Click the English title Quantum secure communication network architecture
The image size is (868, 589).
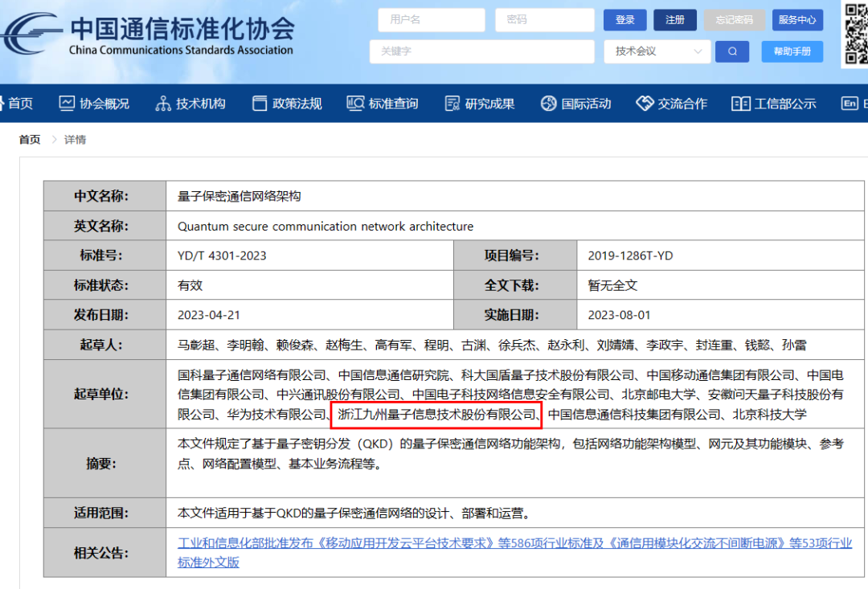(x=325, y=227)
